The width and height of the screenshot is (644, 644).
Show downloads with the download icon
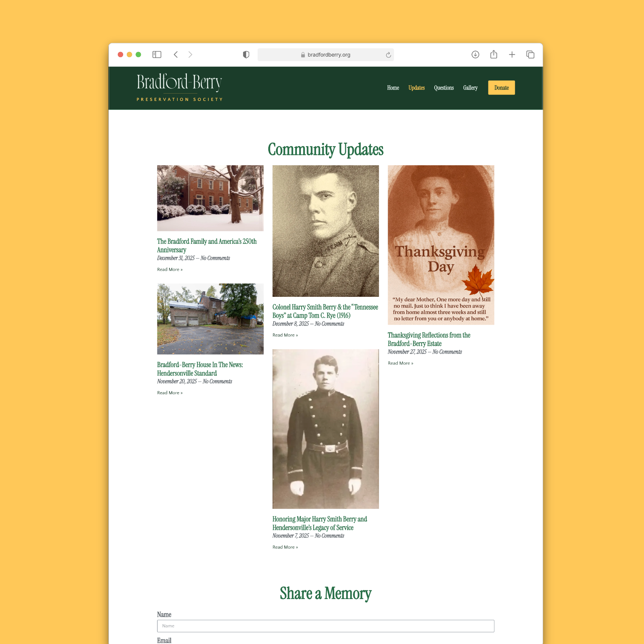point(475,55)
